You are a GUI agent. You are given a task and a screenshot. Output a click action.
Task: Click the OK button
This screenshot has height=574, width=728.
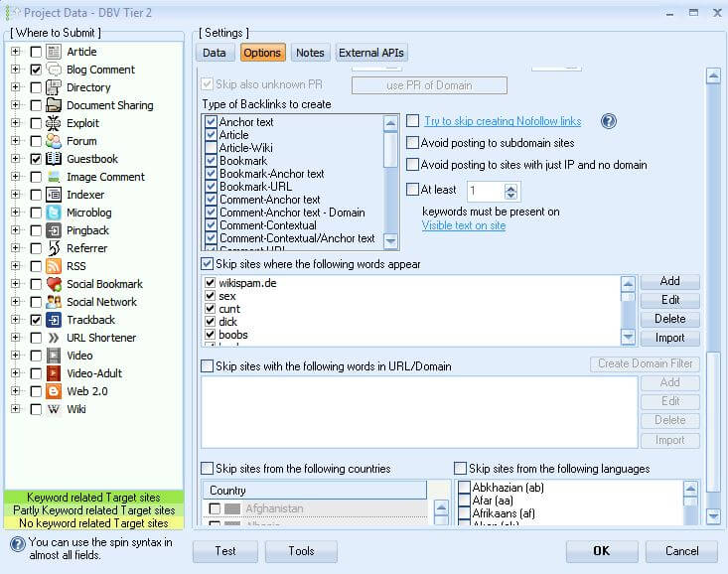coord(601,551)
